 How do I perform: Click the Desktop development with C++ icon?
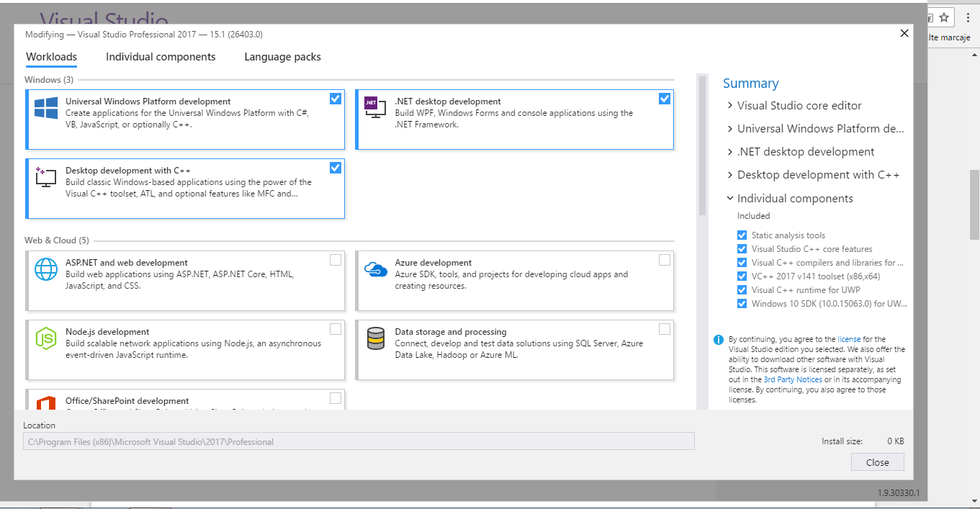pos(46,177)
